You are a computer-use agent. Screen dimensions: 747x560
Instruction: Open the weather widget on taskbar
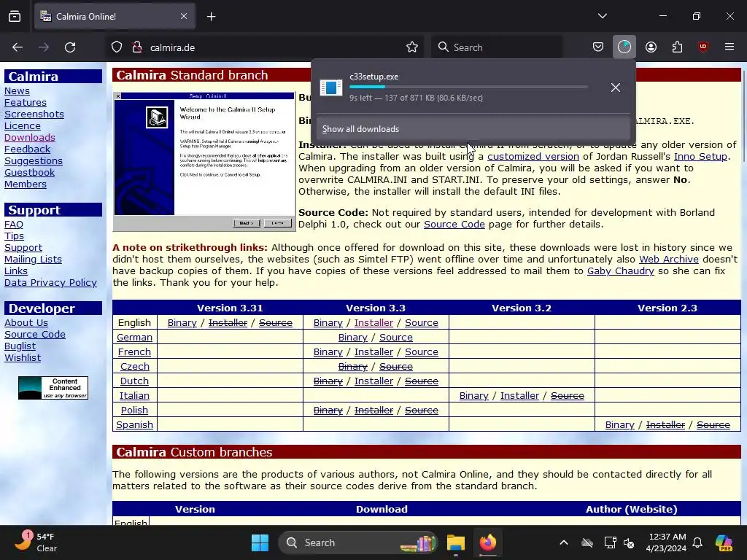click(x=36, y=542)
